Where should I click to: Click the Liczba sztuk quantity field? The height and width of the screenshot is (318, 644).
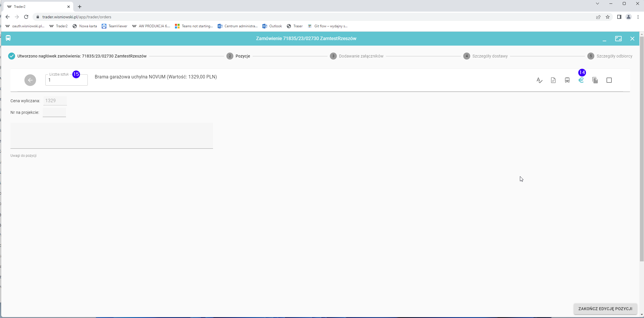tap(66, 80)
